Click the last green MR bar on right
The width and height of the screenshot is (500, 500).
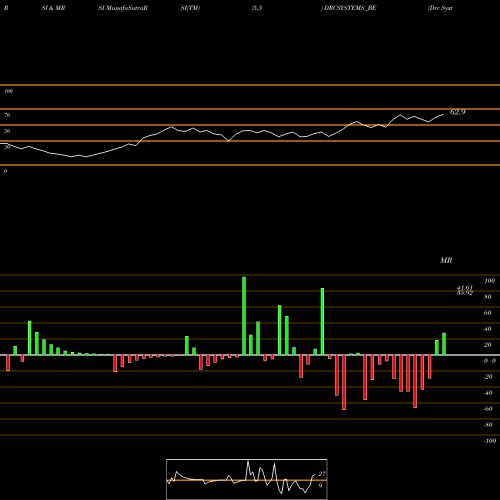(x=444, y=344)
